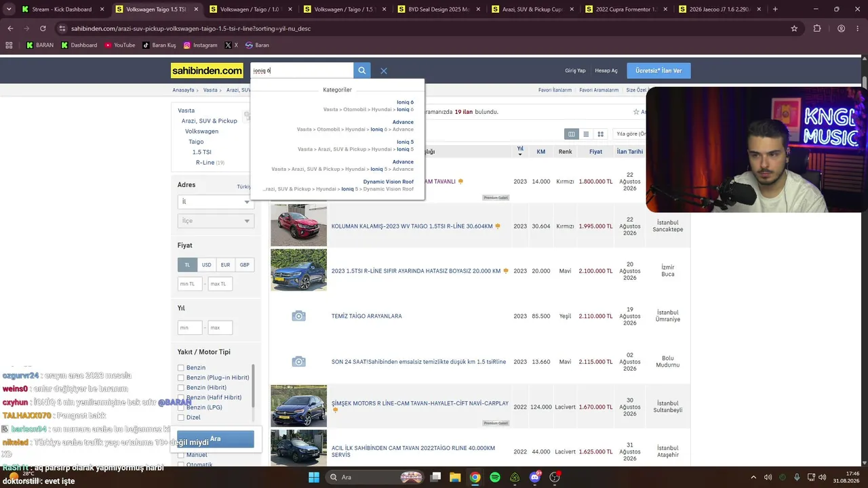The width and height of the screenshot is (868, 488).
Task: Switch to classic table view icon
Action: [x=572, y=134]
